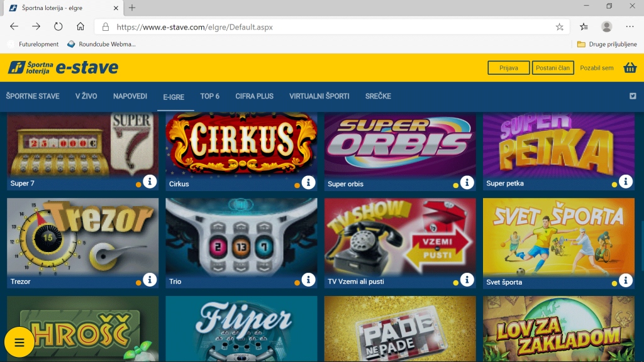
Task: Launch the Trezor game thumbnail
Action: (82, 236)
